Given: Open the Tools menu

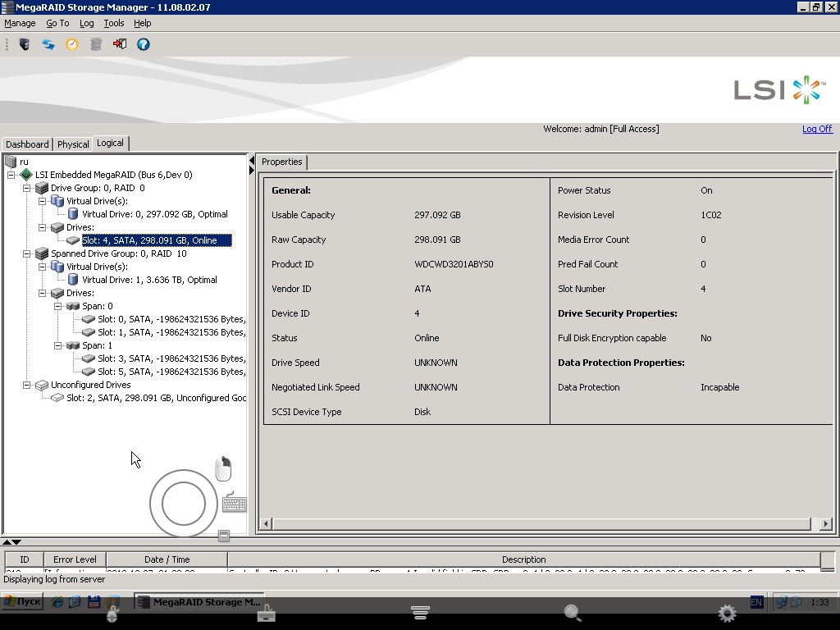Looking at the screenshot, I should (x=113, y=23).
